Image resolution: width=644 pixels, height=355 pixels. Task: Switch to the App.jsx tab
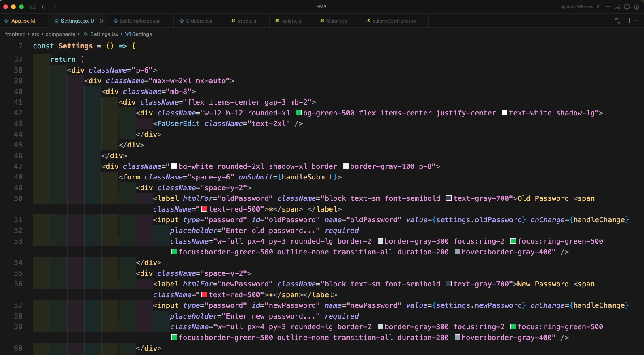tap(23, 21)
